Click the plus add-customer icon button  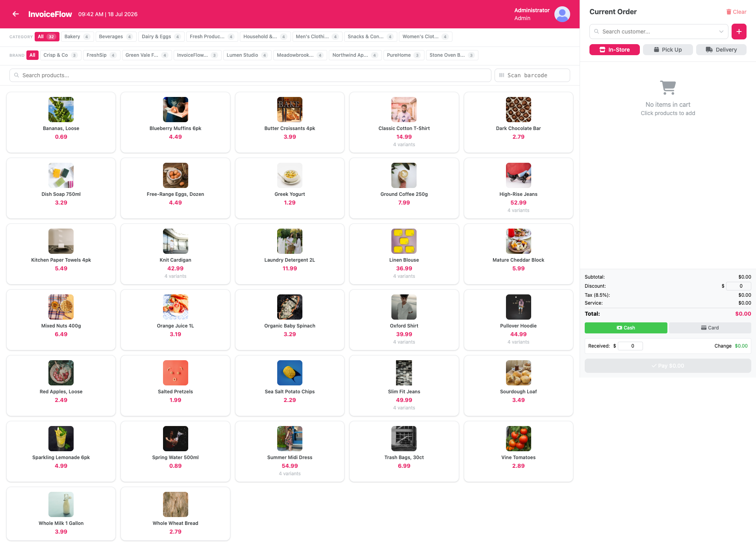point(739,32)
